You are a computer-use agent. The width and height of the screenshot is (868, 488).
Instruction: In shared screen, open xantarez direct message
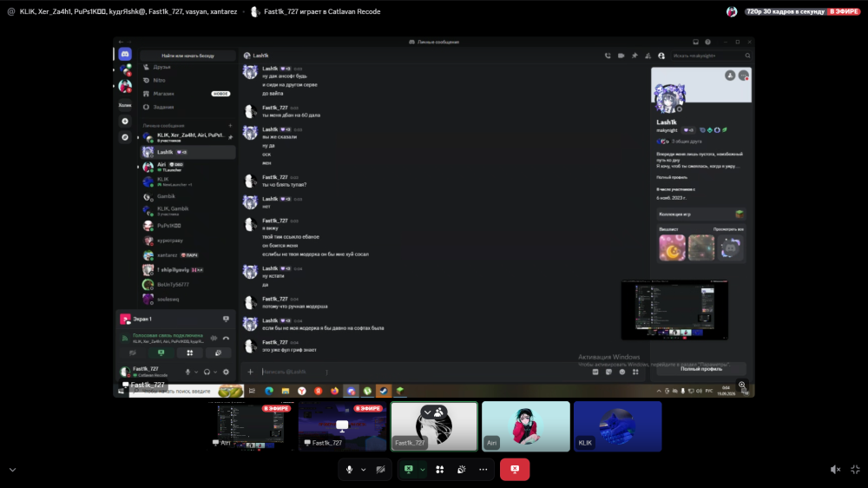pyautogui.click(x=187, y=254)
